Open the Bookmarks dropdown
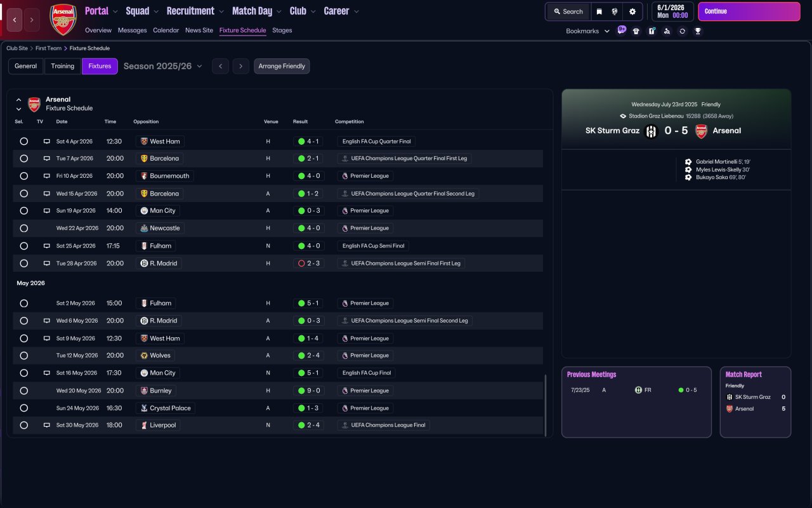812x508 pixels. pyautogui.click(x=587, y=31)
